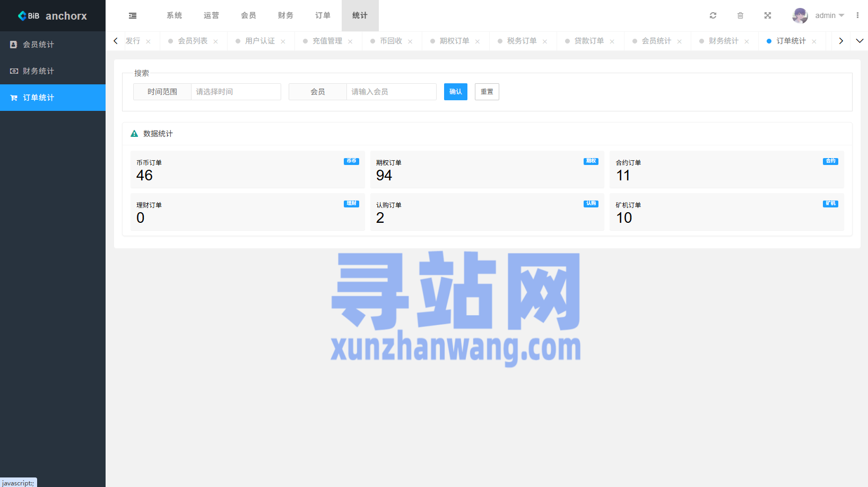Open the admin user dropdown

829,16
